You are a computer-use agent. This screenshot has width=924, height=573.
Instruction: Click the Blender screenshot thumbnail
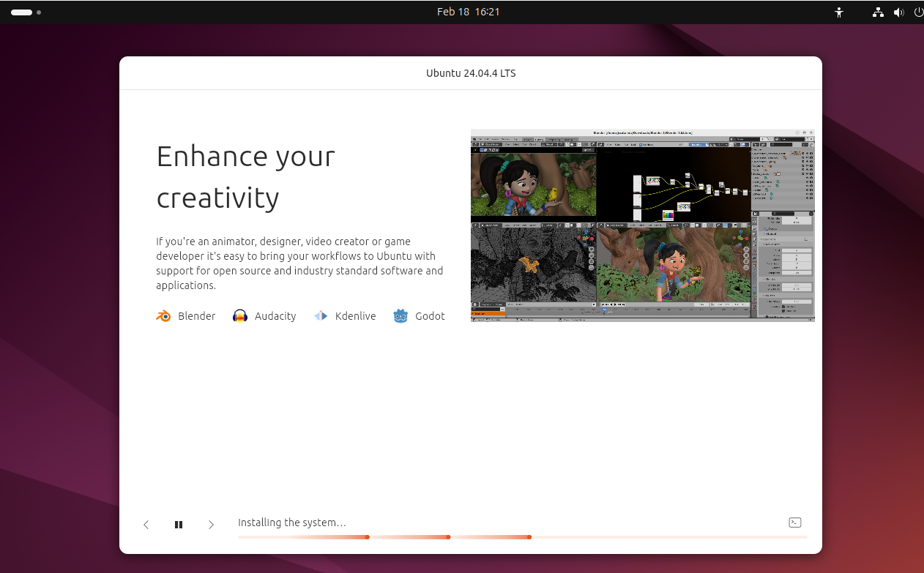click(x=642, y=225)
